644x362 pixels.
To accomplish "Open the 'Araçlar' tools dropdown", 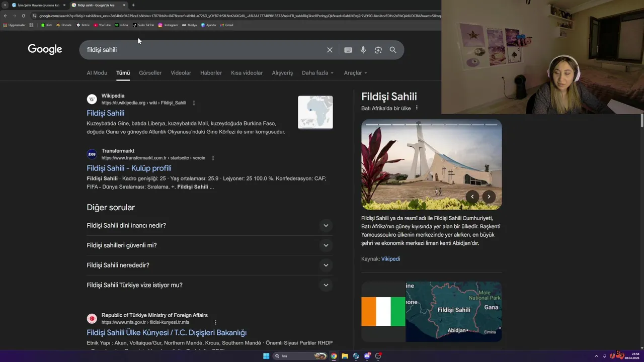I will click(x=355, y=73).
